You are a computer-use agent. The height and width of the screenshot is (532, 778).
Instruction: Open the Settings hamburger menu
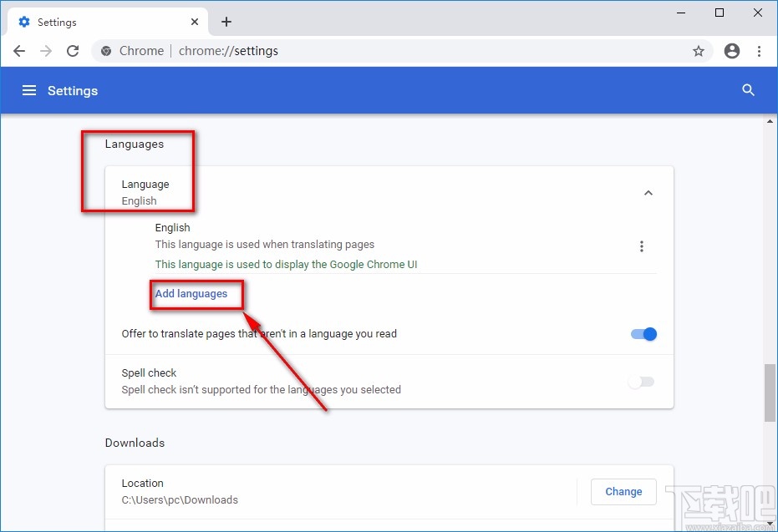click(29, 90)
